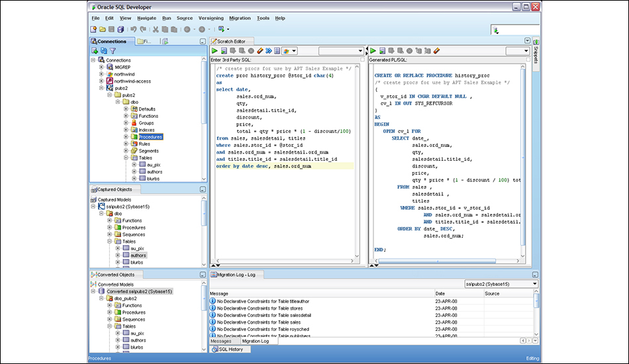Expand the Procedures folder under dbo

[126, 137]
